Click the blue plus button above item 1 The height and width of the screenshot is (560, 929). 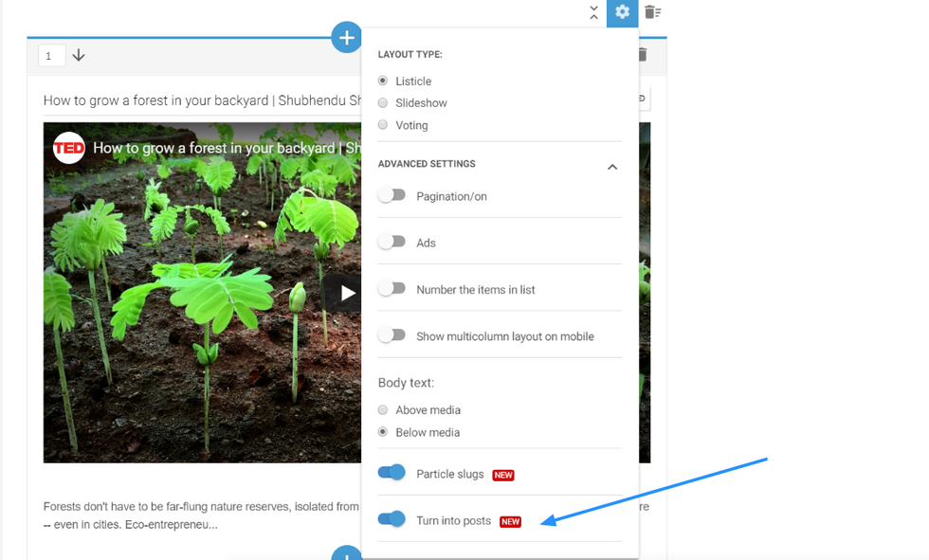click(x=347, y=38)
